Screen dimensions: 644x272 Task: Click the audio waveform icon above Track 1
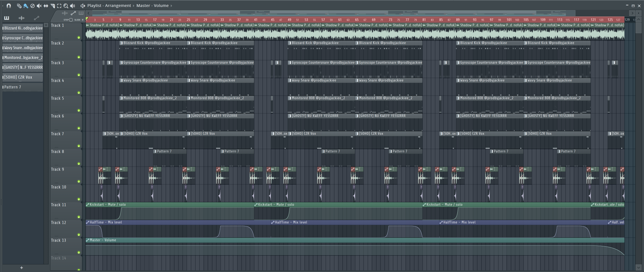(65, 13)
